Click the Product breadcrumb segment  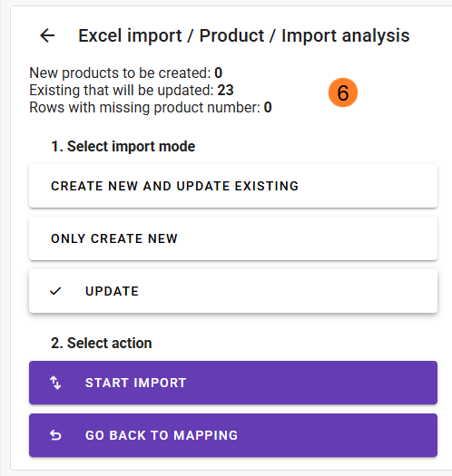(231, 36)
